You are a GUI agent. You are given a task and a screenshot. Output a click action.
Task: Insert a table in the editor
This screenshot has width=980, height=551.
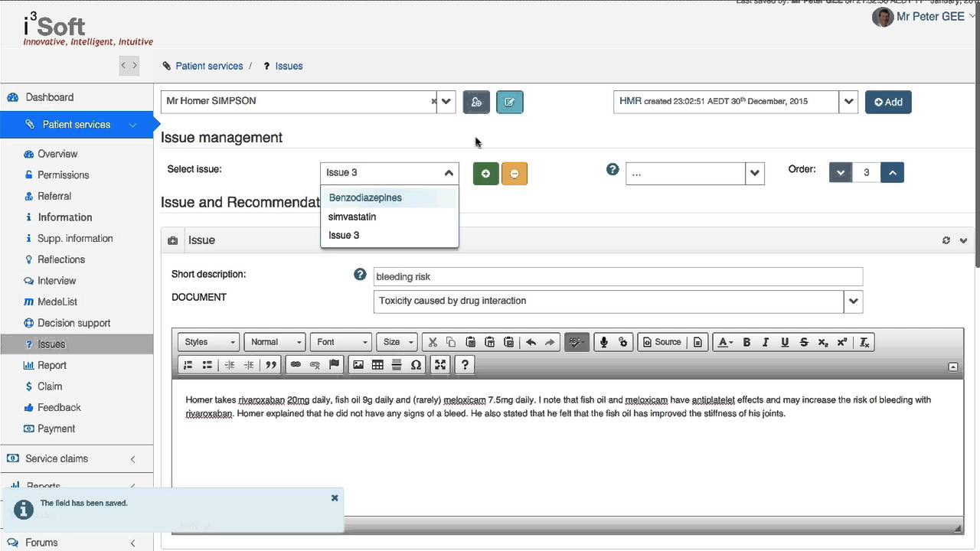coord(377,365)
